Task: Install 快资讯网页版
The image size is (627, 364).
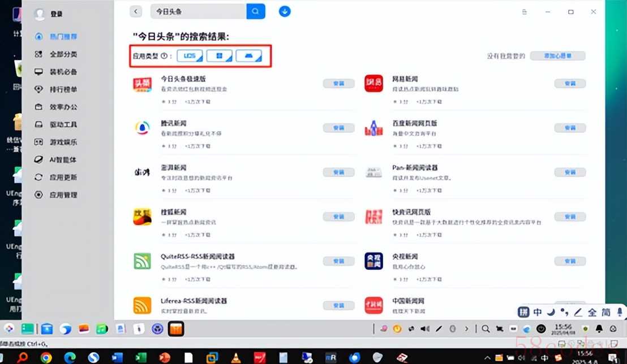Action: point(570,216)
